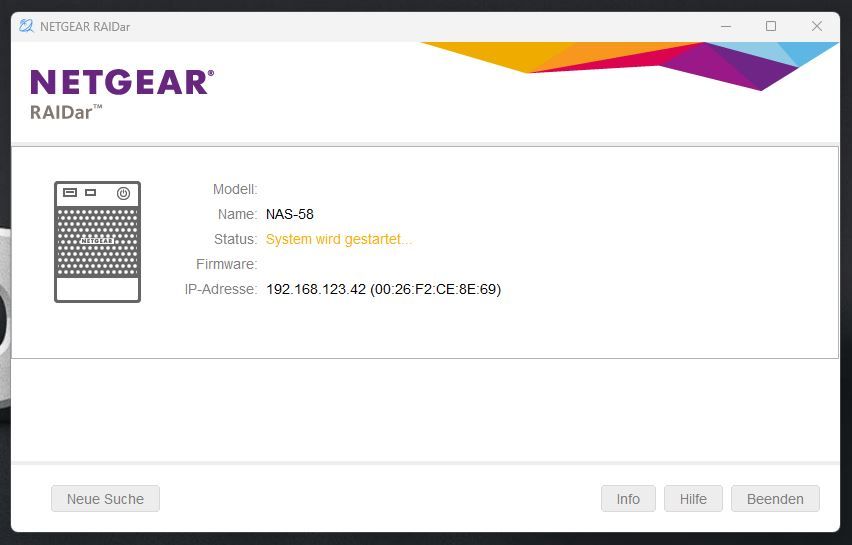Select device name NAS-58
Viewport: 852px width, 545px height.
(290, 214)
